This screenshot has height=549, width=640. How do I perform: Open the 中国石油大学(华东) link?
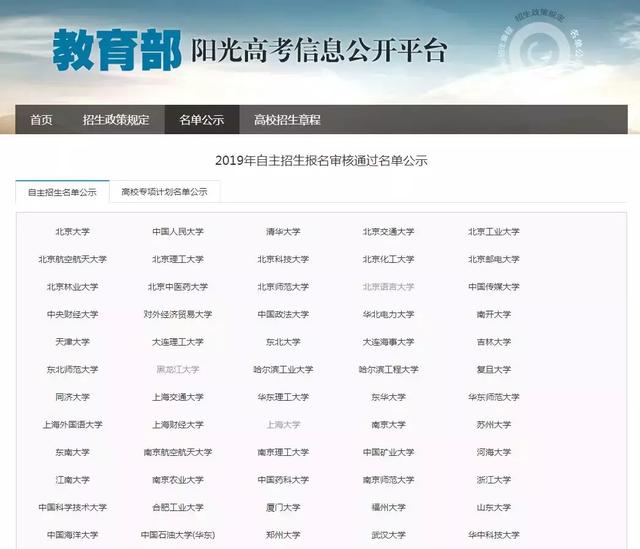178,534
